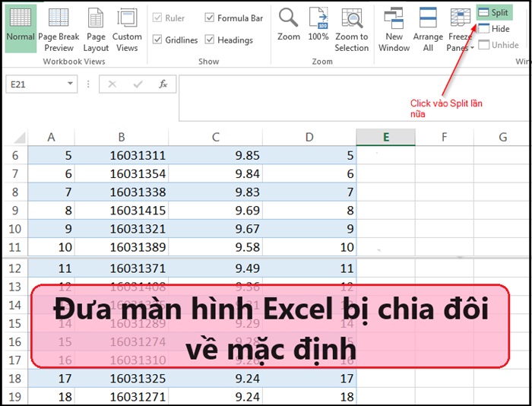Select column B header

tap(122, 138)
